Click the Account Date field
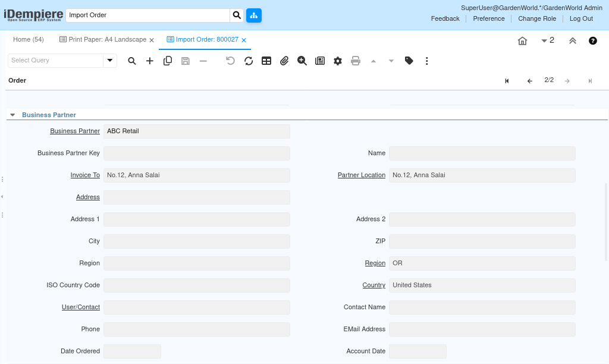 (x=417, y=351)
